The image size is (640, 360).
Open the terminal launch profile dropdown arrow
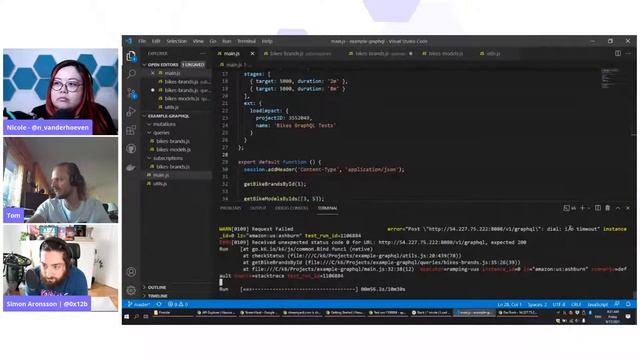coord(589,208)
